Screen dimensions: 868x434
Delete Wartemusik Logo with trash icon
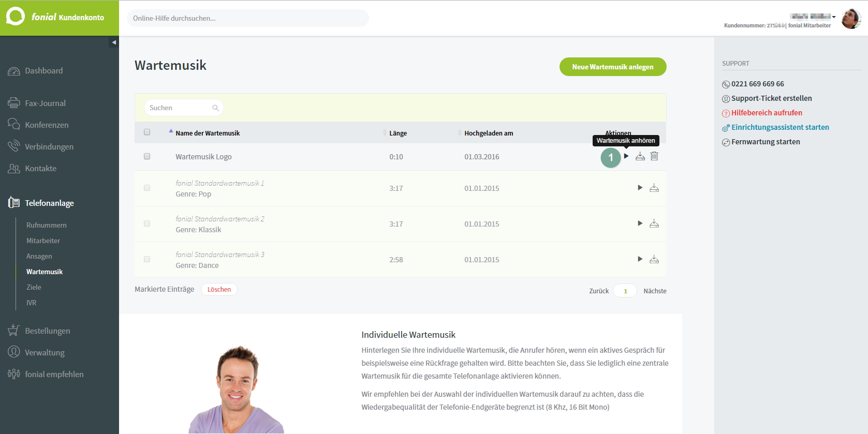(x=654, y=156)
